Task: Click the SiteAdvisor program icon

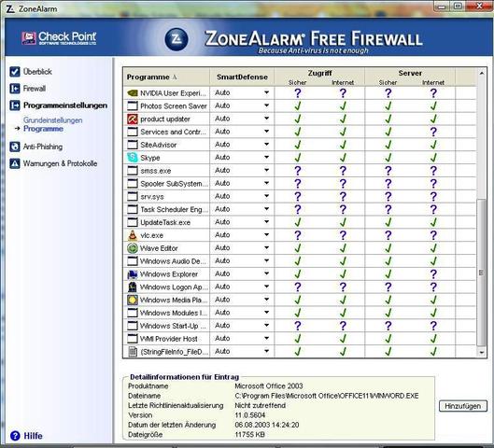Action: [133, 145]
